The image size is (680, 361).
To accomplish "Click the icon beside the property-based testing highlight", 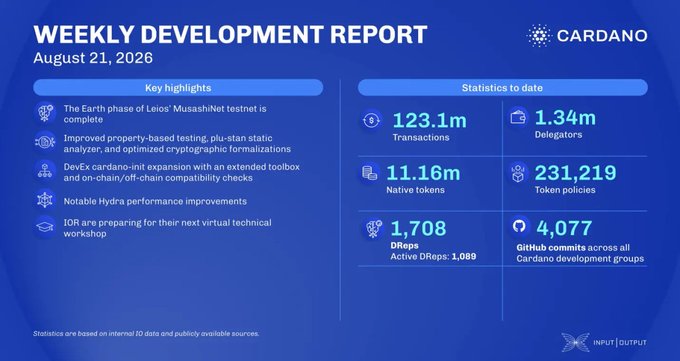I will [x=45, y=142].
